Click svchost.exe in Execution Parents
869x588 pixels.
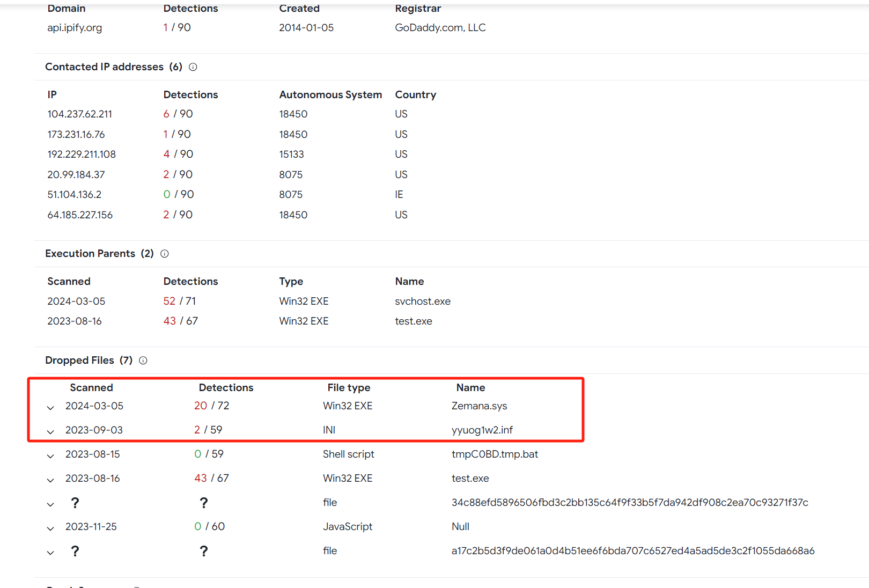coord(423,302)
